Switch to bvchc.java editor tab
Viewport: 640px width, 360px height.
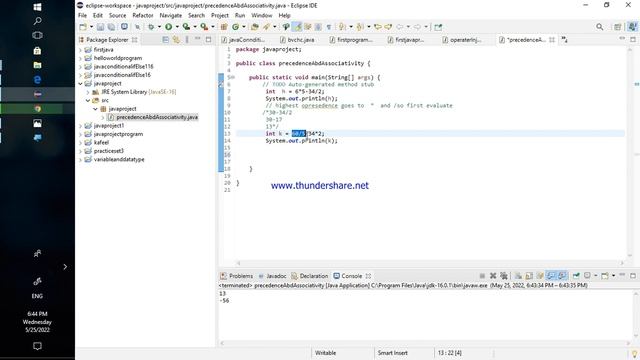(x=297, y=40)
